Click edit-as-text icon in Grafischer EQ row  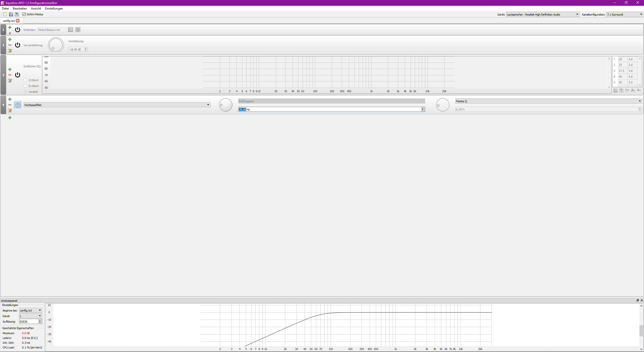[x=10, y=81]
